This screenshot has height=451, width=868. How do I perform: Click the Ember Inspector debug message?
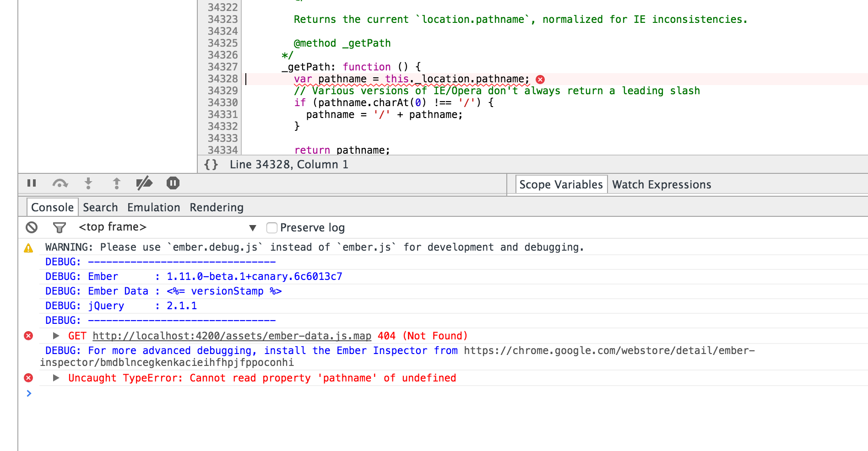click(x=397, y=356)
